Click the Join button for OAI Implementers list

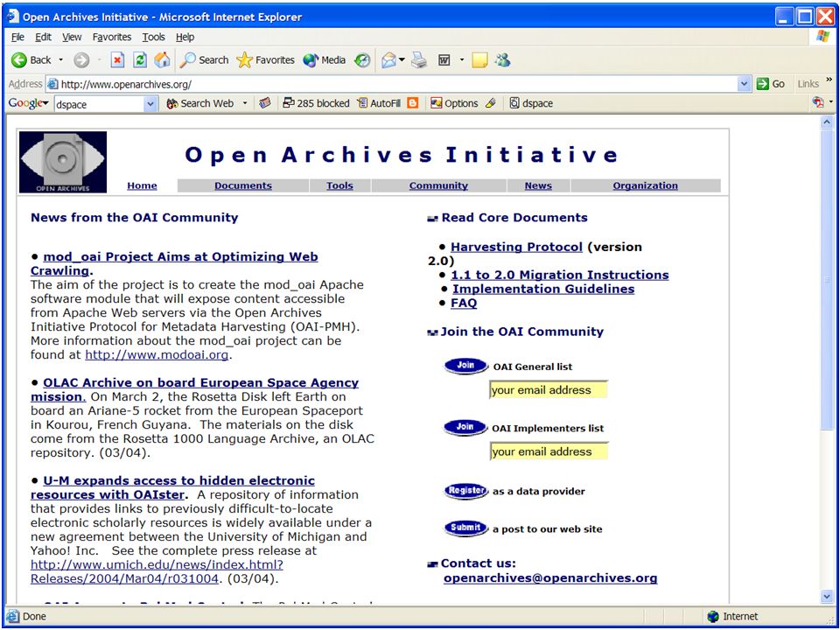click(465, 428)
